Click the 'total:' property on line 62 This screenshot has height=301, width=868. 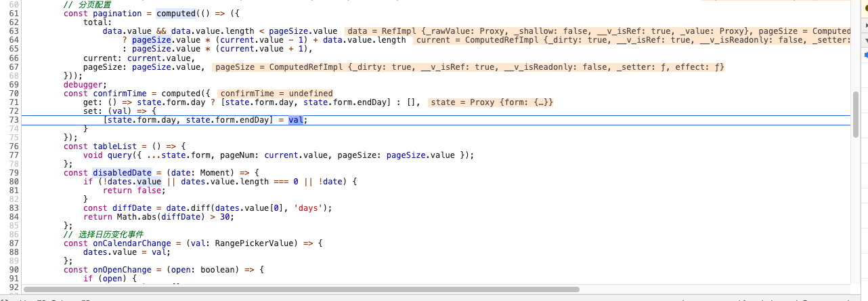click(97, 22)
